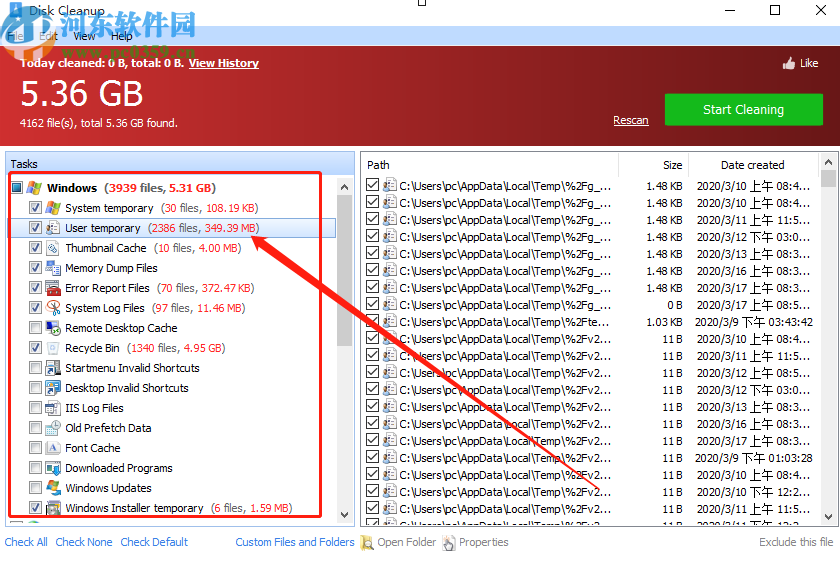Image resolution: width=840 pixels, height=561 pixels.
Task: Click the Font Cache icon
Action: [53, 448]
